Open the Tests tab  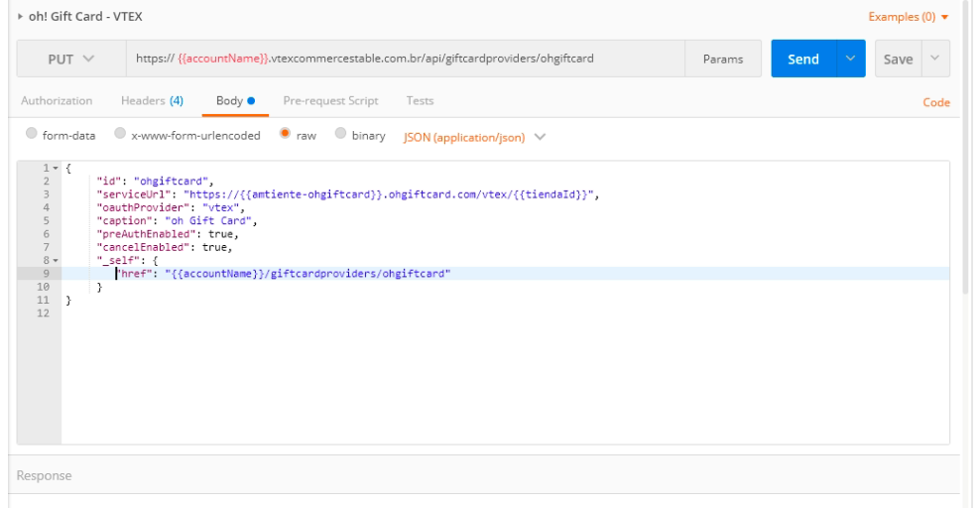click(x=420, y=101)
